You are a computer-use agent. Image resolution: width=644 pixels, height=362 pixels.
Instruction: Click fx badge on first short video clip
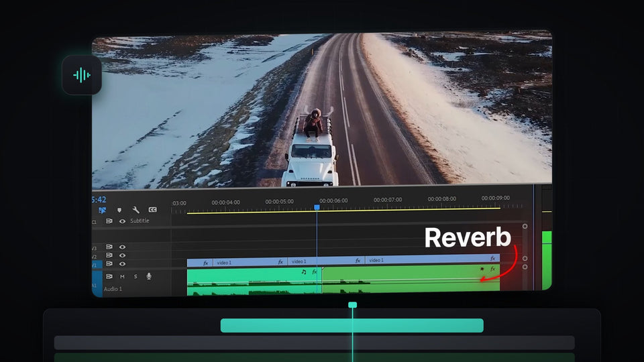205,263
